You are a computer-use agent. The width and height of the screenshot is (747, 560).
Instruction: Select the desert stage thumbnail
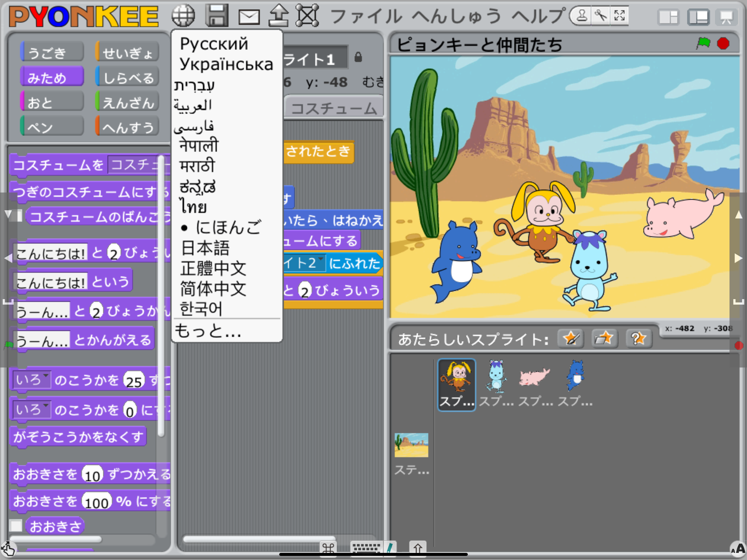click(411, 445)
